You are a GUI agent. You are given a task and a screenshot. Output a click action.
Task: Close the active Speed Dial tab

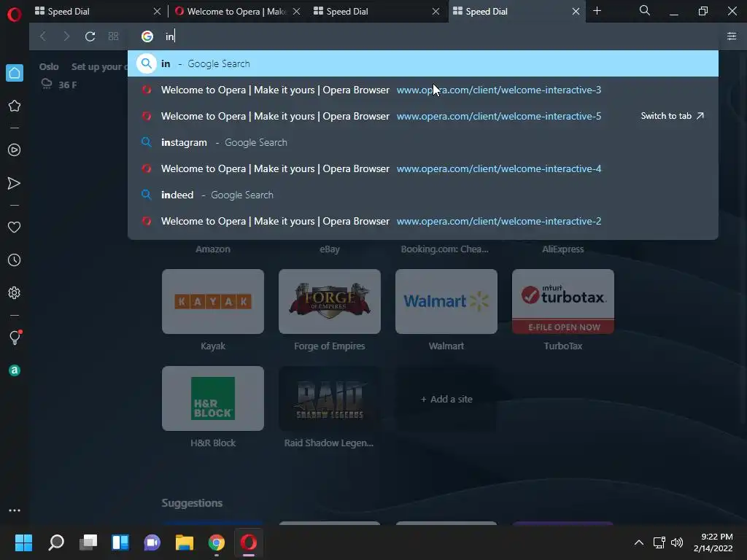[576, 12]
